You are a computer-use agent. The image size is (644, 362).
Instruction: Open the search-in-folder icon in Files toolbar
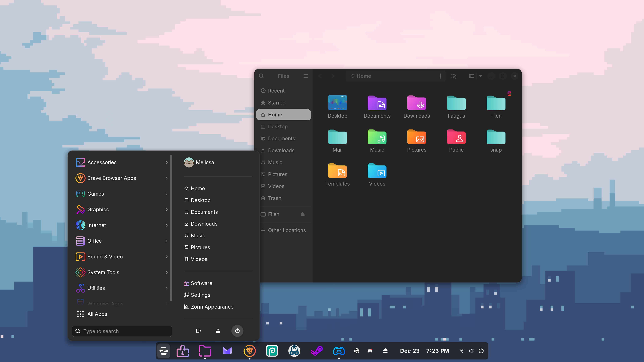point(453,76)
